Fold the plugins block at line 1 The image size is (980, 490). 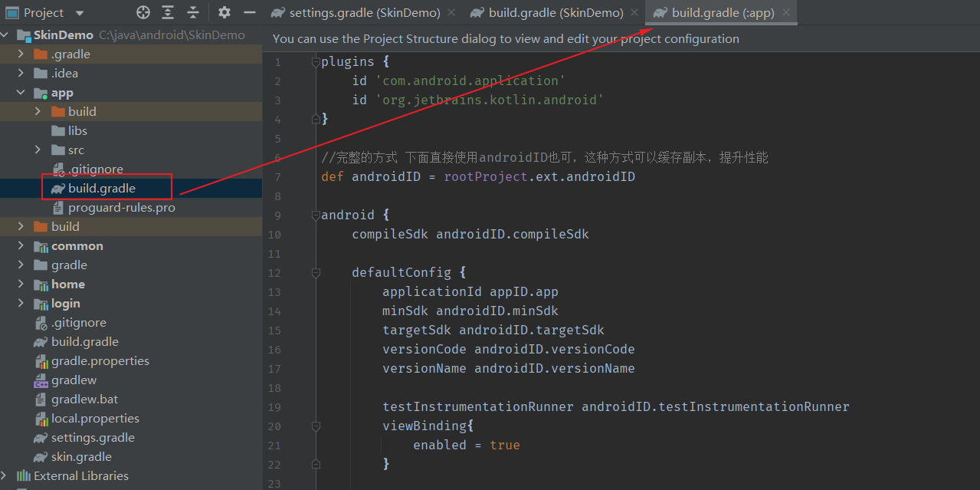click(315, 62)
